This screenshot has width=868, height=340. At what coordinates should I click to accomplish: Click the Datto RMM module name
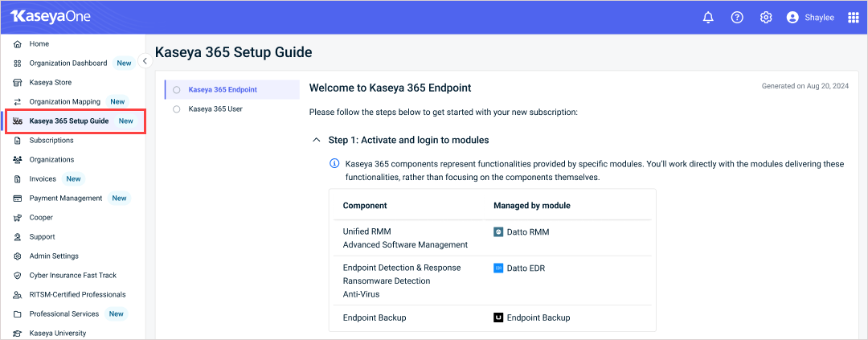tap(528, 232)
